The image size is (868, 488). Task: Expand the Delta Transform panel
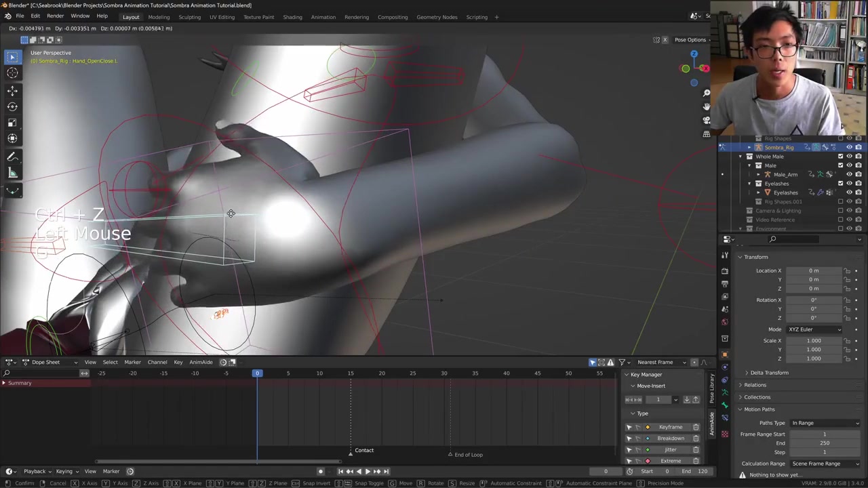coord(769,373)
